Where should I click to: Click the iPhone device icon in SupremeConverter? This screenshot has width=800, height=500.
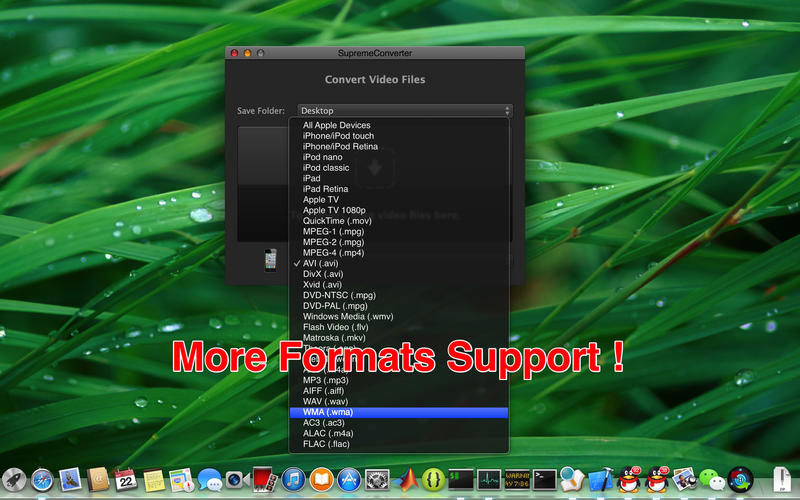tap(270, 260)
